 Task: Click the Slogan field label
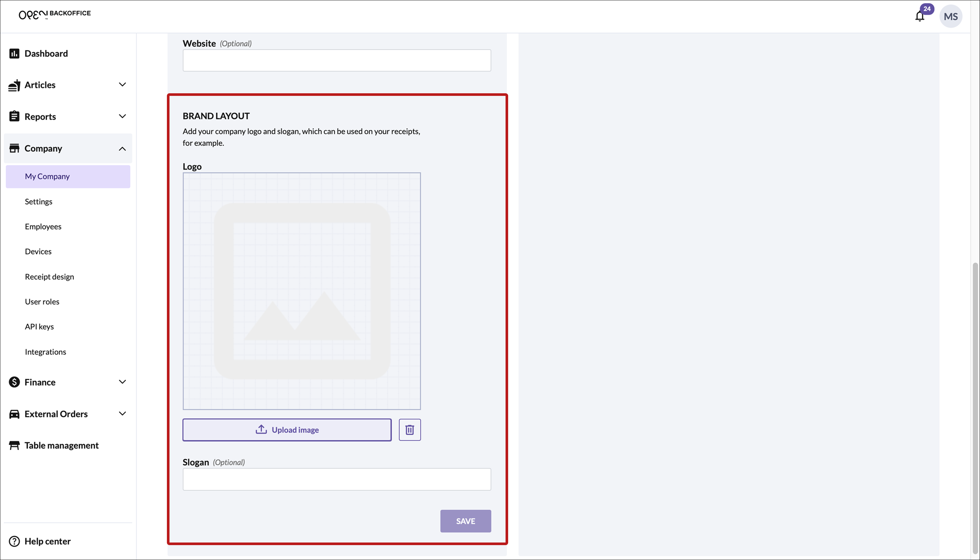[x=195, y=462]
